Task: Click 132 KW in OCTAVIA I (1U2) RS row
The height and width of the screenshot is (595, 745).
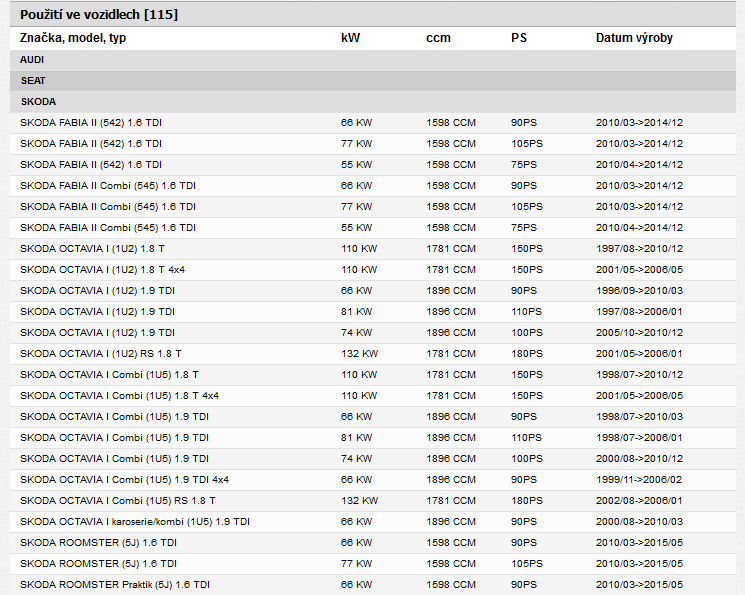Action: coord(359,354)
